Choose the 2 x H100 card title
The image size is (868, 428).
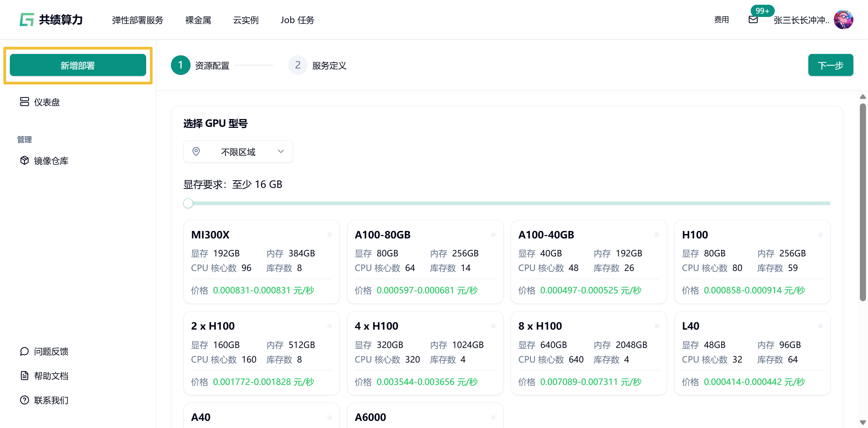pyautogui.click(x=213, y=326)
